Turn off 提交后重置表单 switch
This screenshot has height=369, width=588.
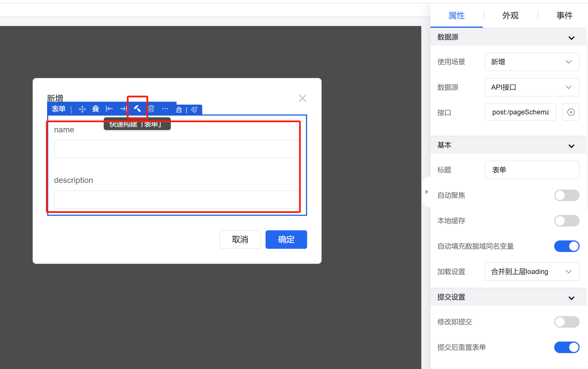pyautogui.click(x=566, y=347)
